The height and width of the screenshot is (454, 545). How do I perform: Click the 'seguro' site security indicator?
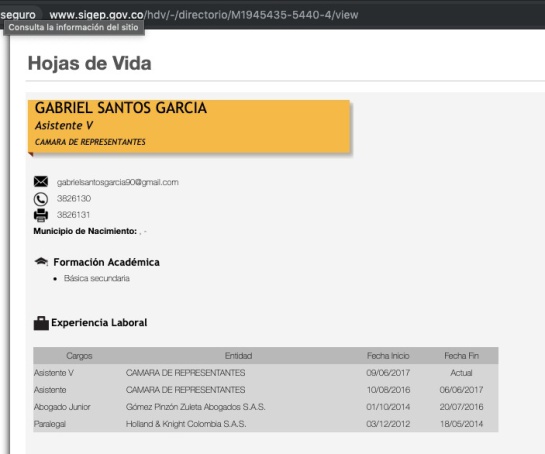tap(18, 15)
